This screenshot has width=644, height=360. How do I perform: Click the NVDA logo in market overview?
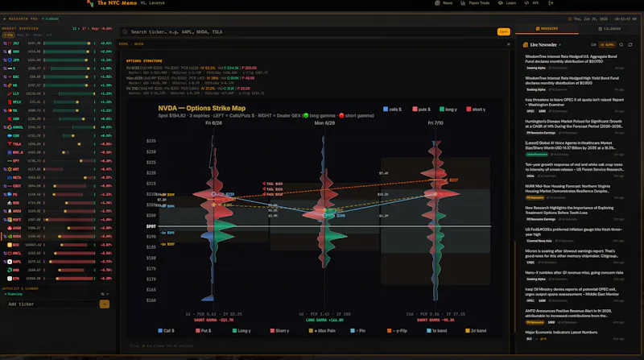click(10, 236)
